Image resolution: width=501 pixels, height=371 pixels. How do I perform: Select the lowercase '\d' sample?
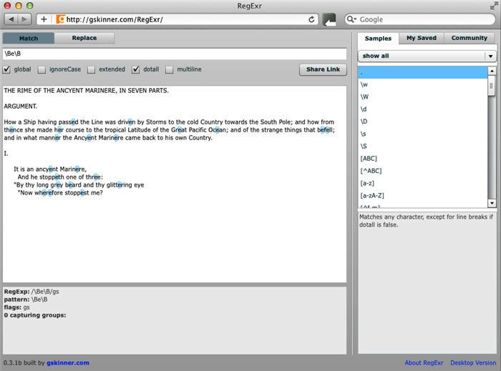pyautogui.click(x=423, y=109)
